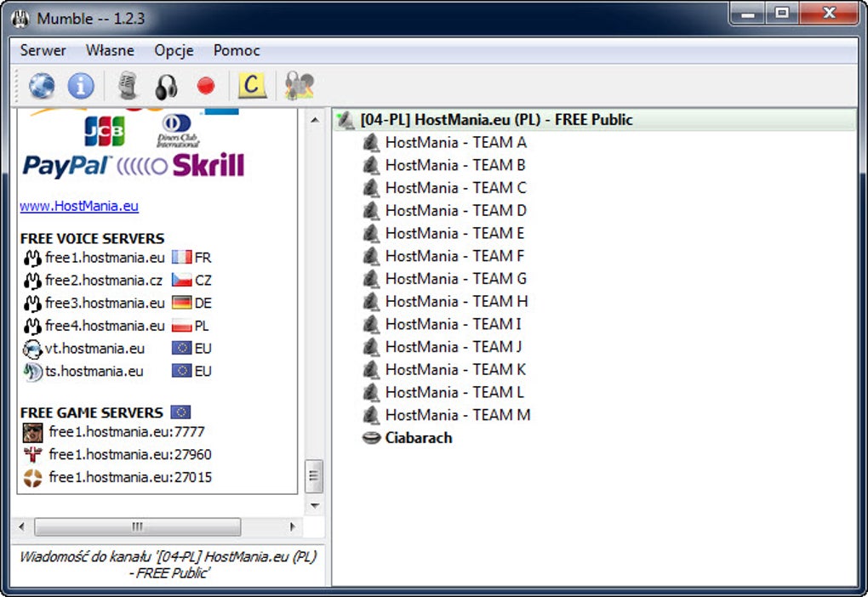
Task: Click the channel icon beside TEAM H
Action: 371,302
